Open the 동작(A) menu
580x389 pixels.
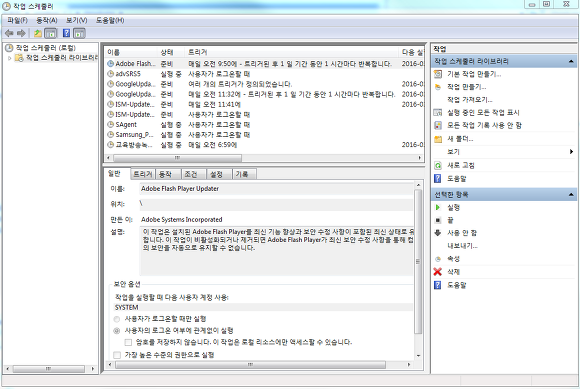pos(47,20)
